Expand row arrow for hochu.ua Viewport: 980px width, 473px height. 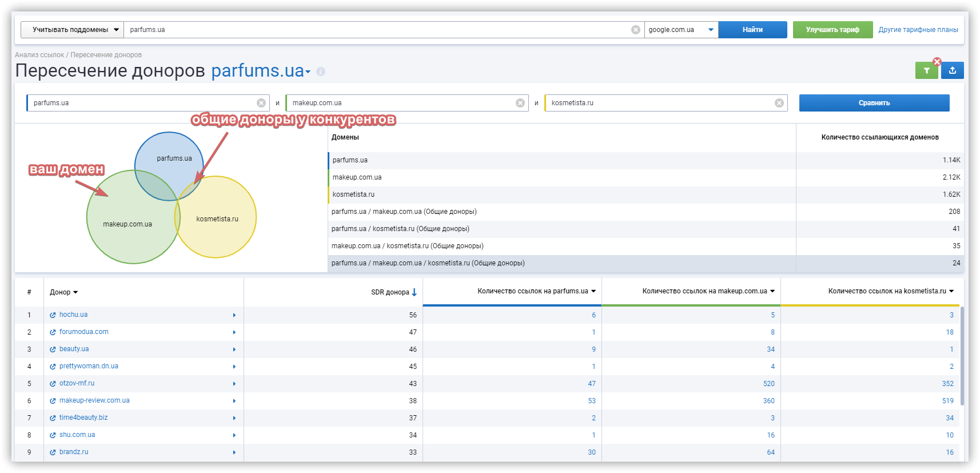(x=234, y=315)
